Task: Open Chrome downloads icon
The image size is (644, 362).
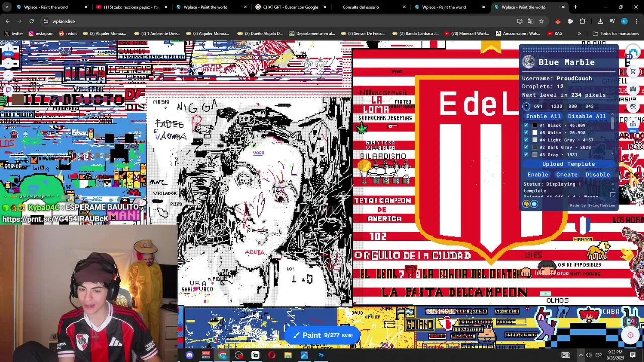Action: pos(600,21)
